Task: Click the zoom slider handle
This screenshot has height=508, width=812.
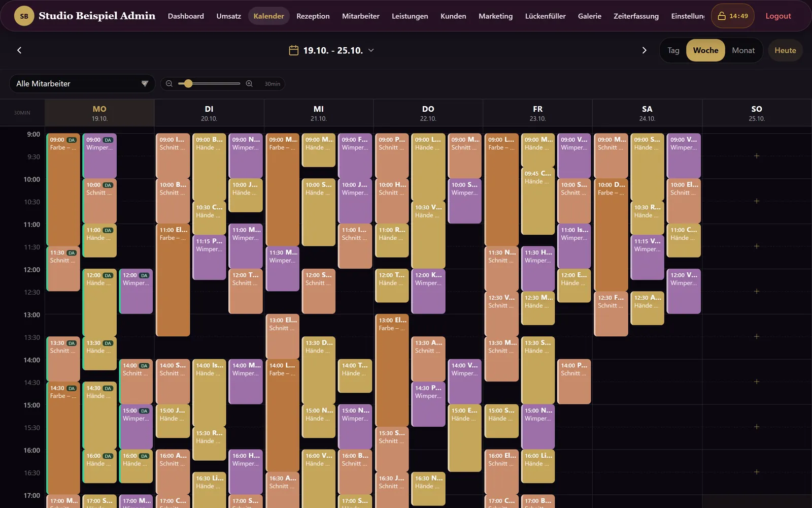Action: pyautogui.click(x=188, y=84)
